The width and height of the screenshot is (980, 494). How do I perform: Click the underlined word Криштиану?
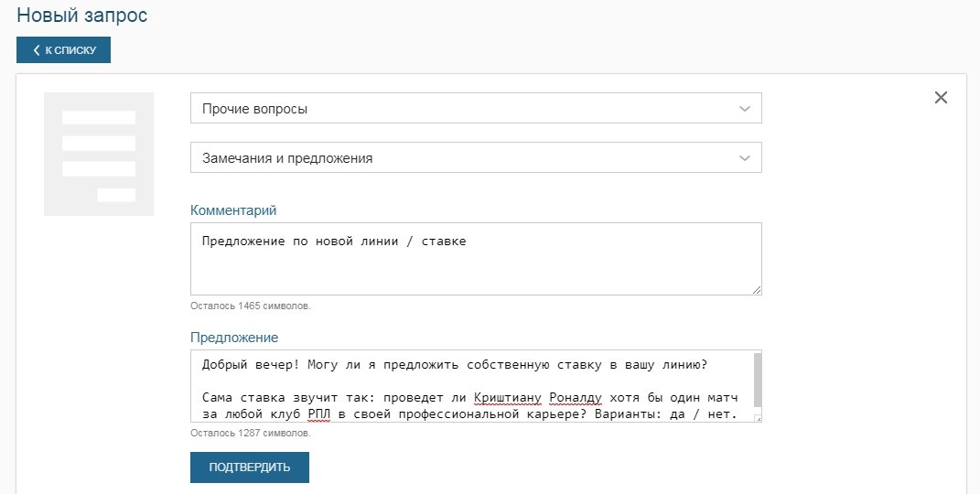[x=506, y=399]
